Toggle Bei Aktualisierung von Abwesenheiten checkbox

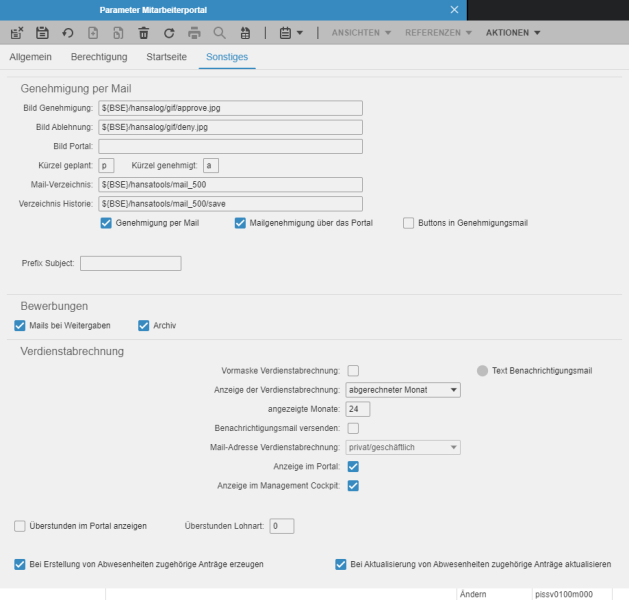click(x=341, y=564)
